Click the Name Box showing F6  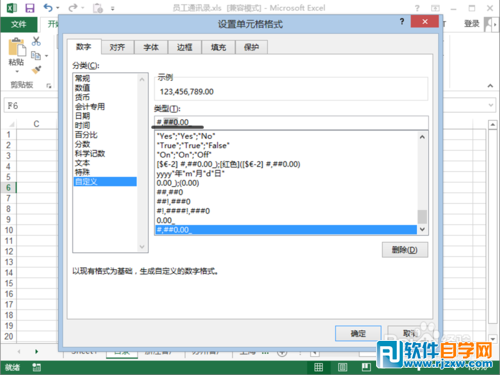pos(30,106)
